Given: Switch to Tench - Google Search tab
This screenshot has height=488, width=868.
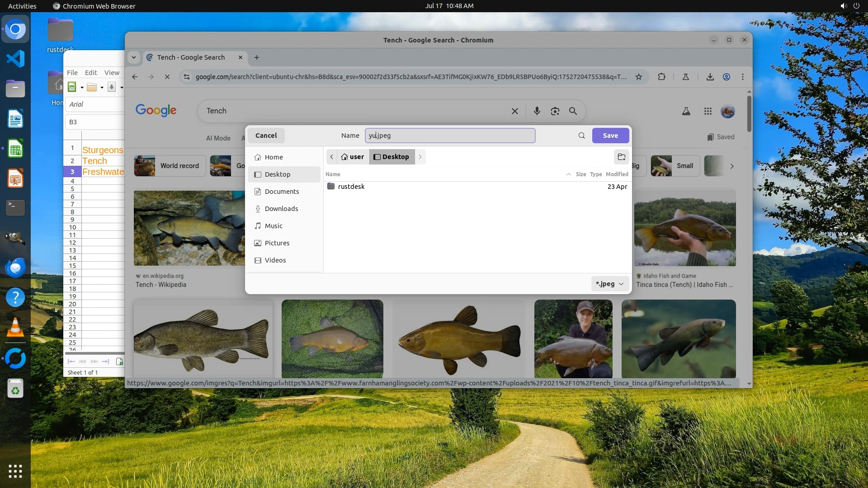Looking at the screenshot, I should pos(191,57).
